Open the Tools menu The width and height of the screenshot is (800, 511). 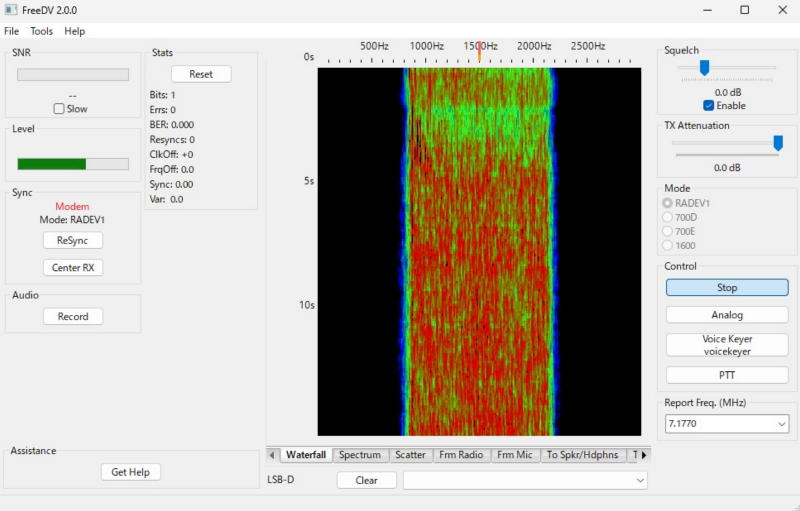41,31
